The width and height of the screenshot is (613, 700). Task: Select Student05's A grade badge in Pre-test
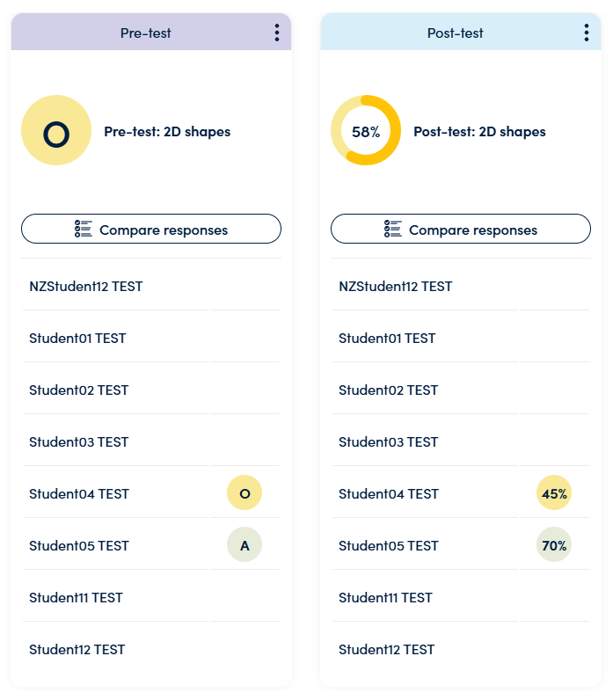(244, 544)
